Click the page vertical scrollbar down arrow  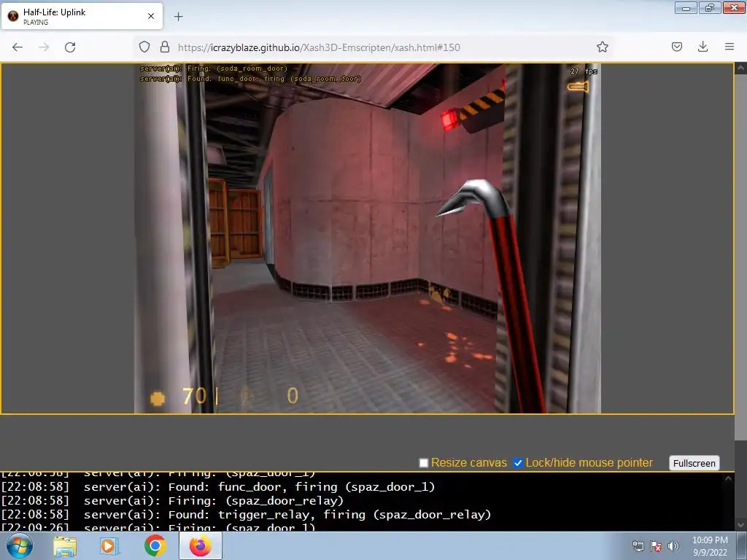click(741, 525)
